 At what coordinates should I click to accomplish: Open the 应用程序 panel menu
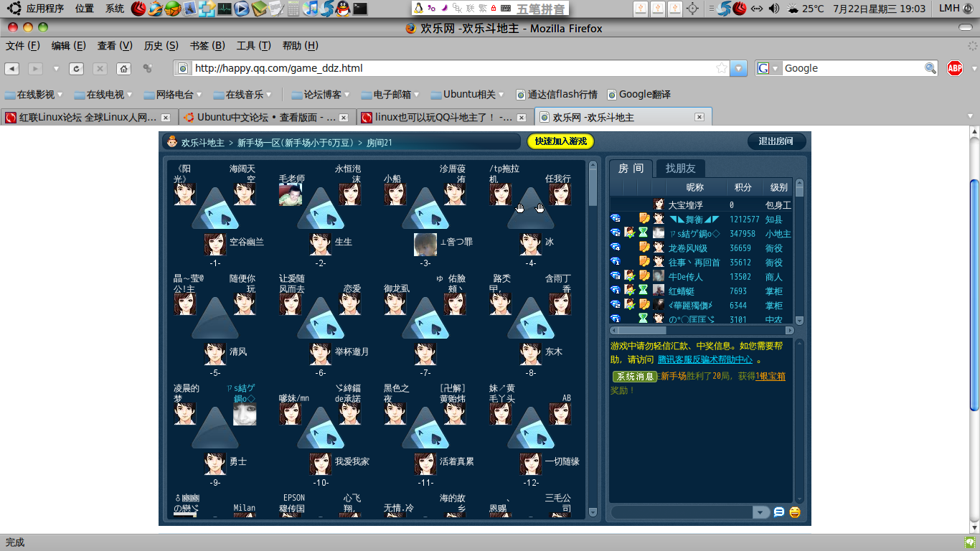point(44,9)
